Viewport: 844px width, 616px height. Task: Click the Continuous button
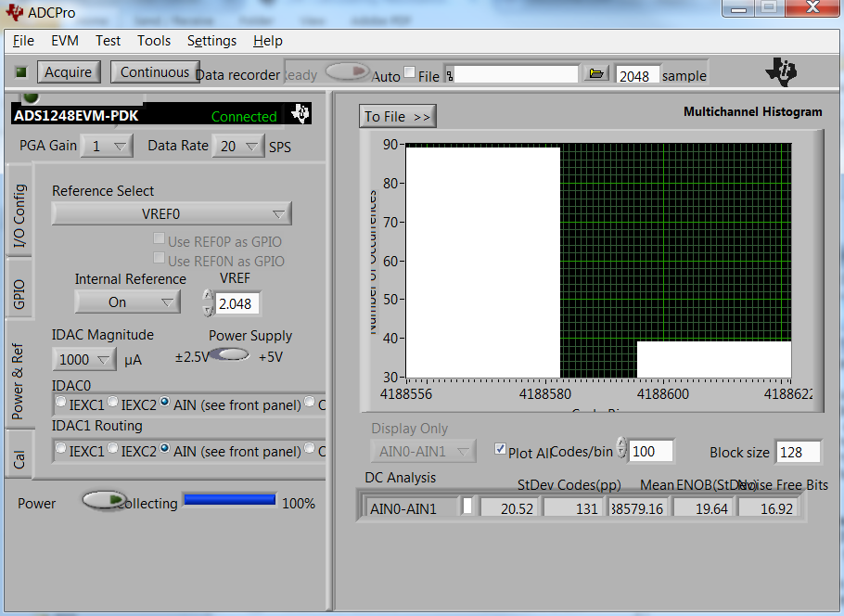(155, 71)
